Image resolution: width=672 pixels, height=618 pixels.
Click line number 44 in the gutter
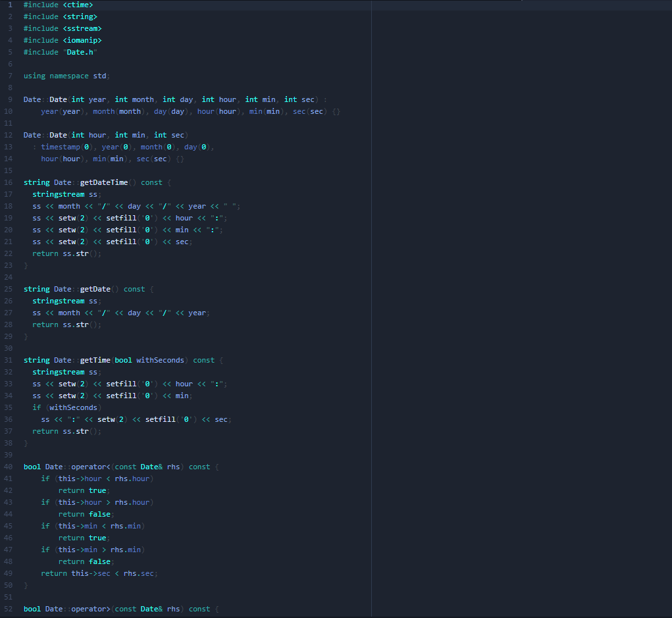[8, 514]
